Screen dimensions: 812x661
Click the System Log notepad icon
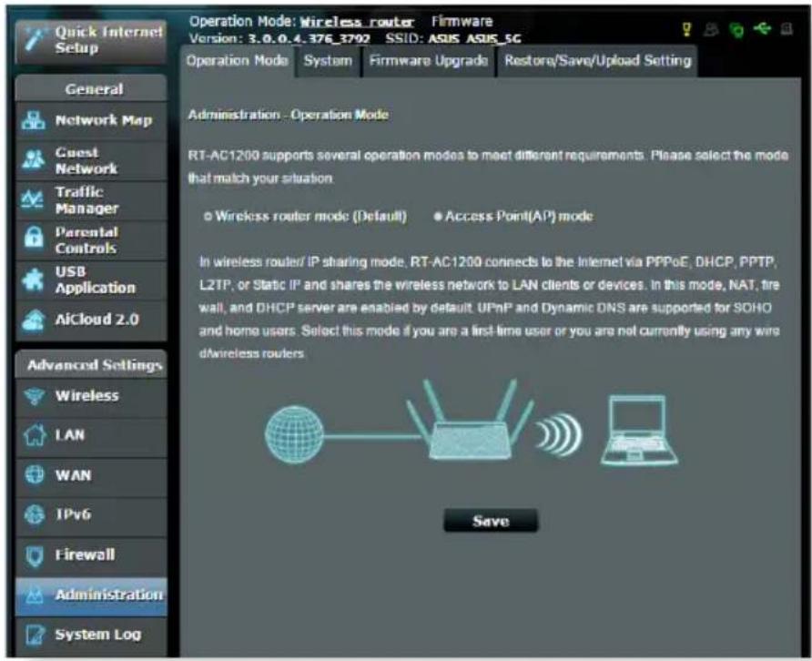(35, 635)
